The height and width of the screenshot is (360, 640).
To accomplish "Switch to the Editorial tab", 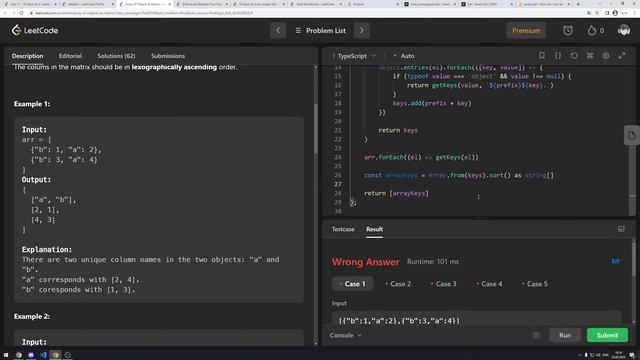I will (x=70, y=56).
